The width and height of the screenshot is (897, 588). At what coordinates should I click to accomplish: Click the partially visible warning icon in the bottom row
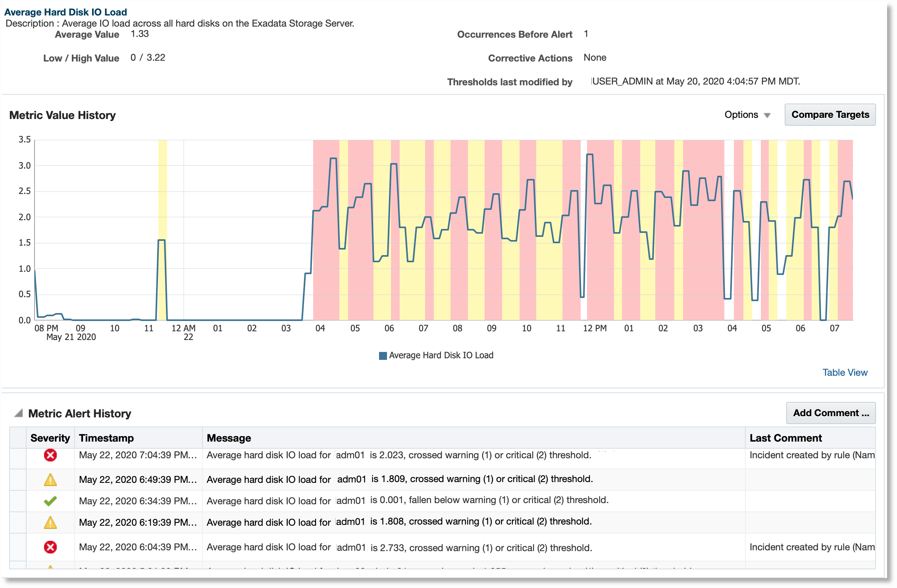(50, 567)
